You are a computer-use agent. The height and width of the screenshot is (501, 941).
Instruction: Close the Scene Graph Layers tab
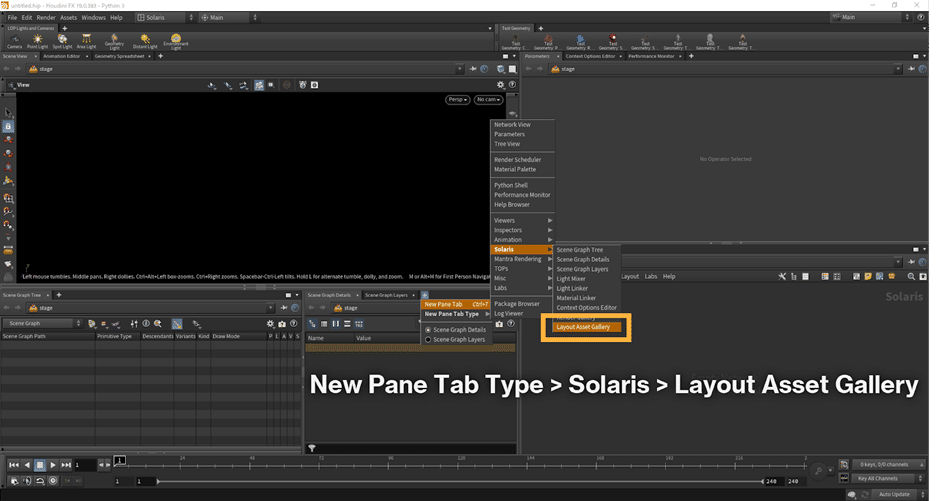tap(413, 295)
